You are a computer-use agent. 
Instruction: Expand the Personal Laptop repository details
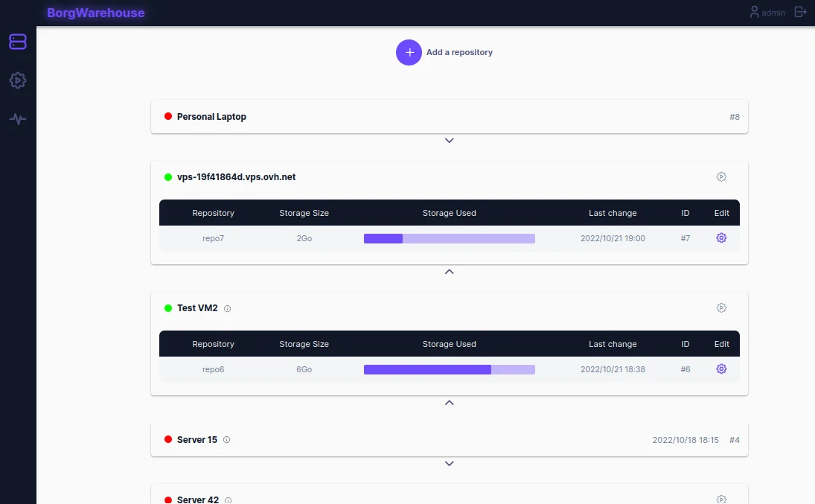tap(449, 141)
